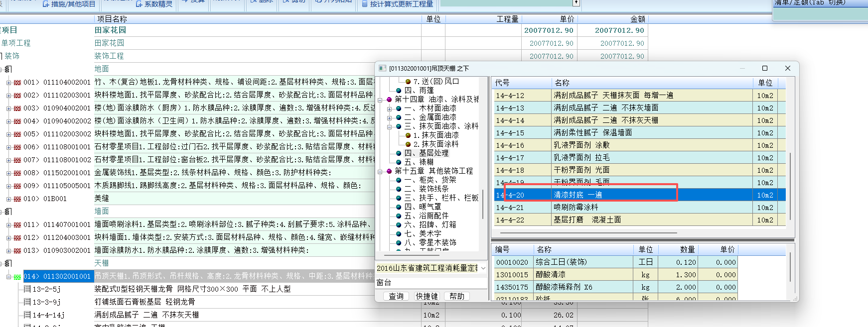
Task: Click the ball icon beside 1.抹灰面油漆
Action: [x=408, y=135]
